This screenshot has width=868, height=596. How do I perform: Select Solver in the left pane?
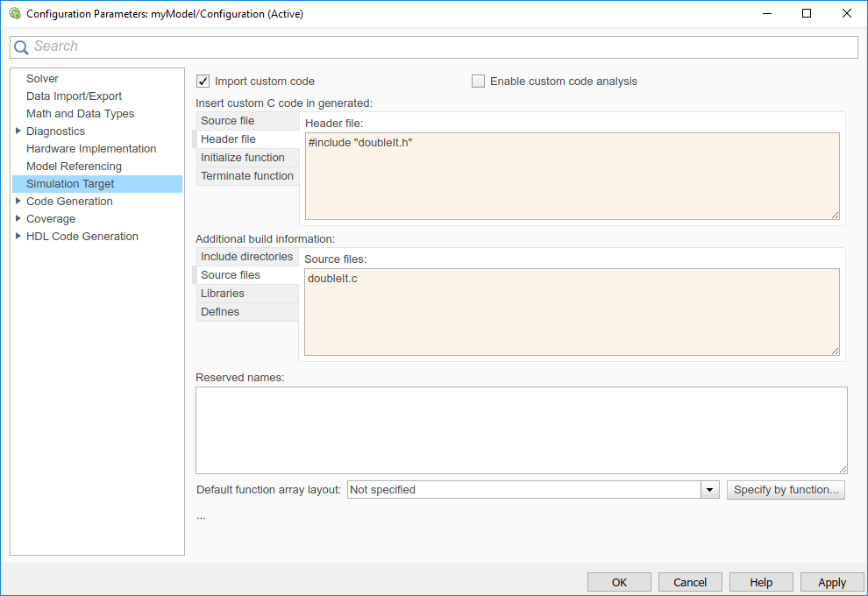click(42, 79)
